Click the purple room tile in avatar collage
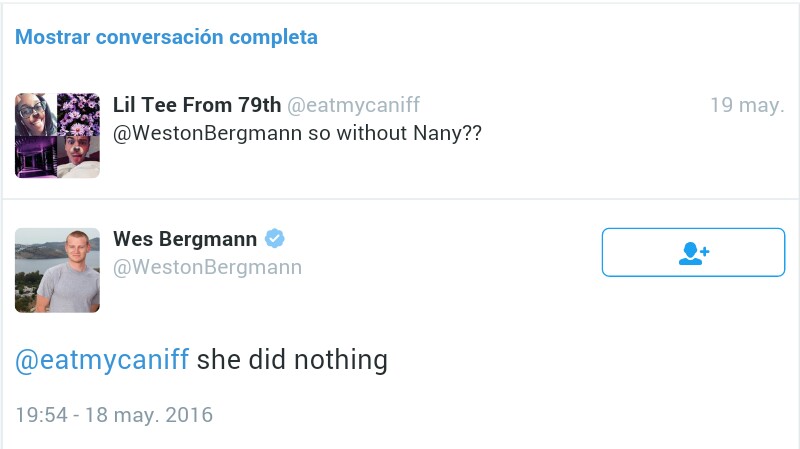The image size is (800, 449). point(36,157)
